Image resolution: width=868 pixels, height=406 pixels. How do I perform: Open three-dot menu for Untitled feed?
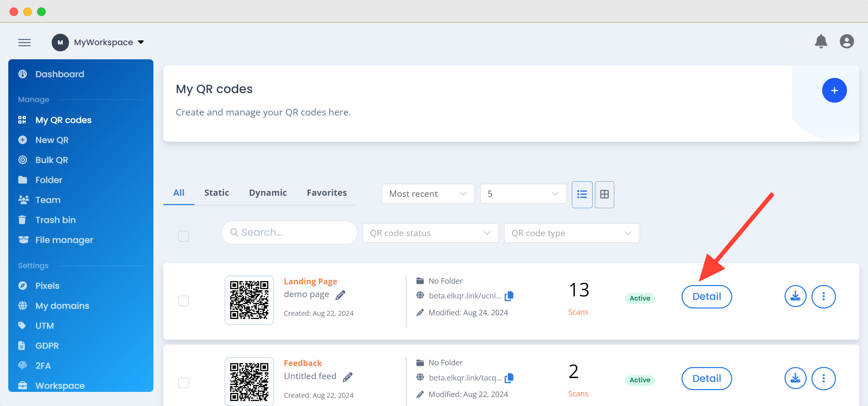click(823, 378)
